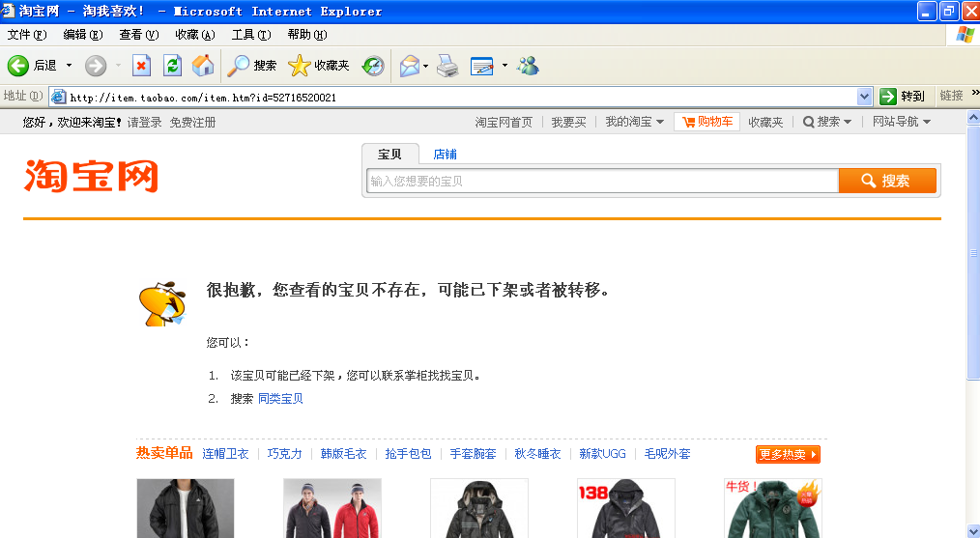Click the address bar URL field
Viewport: 980px width, 538px height.
463,97
